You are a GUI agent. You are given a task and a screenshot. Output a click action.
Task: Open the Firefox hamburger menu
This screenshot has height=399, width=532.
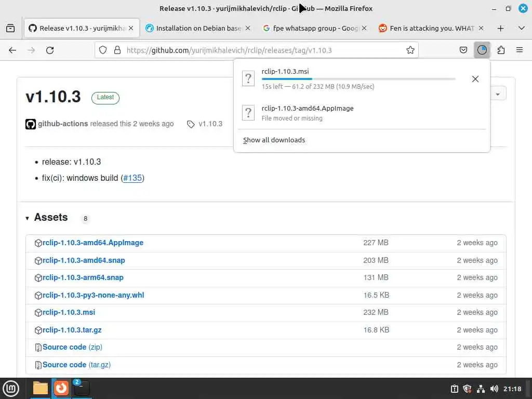tap(520, 50)
